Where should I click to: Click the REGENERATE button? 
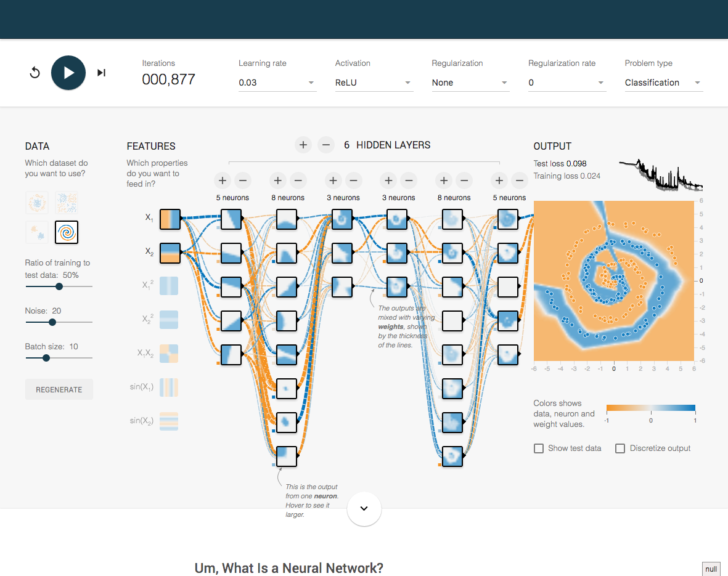click(59, 389)
